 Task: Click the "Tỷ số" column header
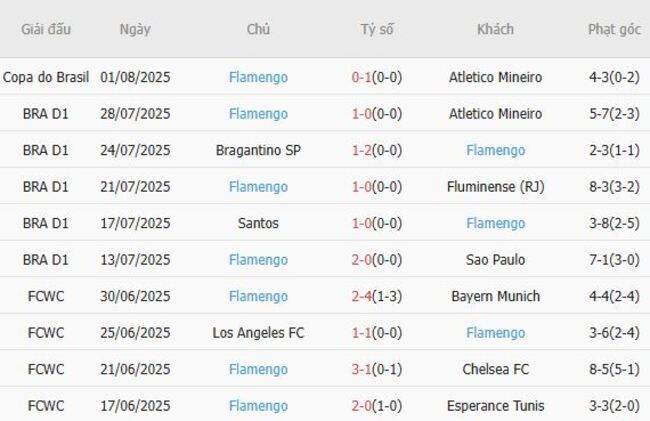tap(377, 29)
